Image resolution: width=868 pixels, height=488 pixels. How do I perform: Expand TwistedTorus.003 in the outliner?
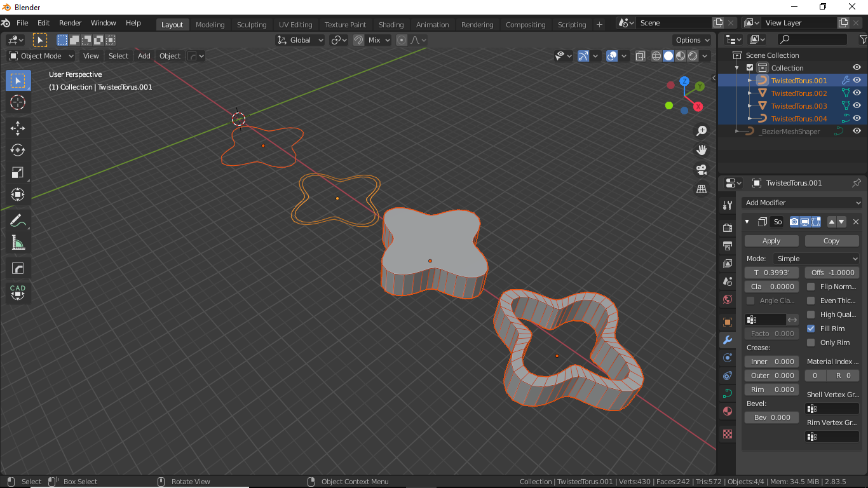pos(750,106)
